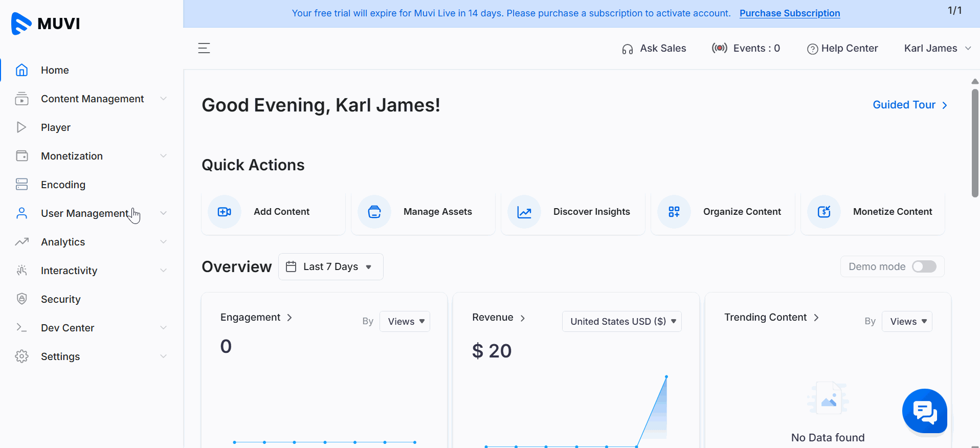Image resolution: width=980 pixels, height=448 pixels.
Task: Click the Monetization wallet icon
Action: tap(22, 156)
